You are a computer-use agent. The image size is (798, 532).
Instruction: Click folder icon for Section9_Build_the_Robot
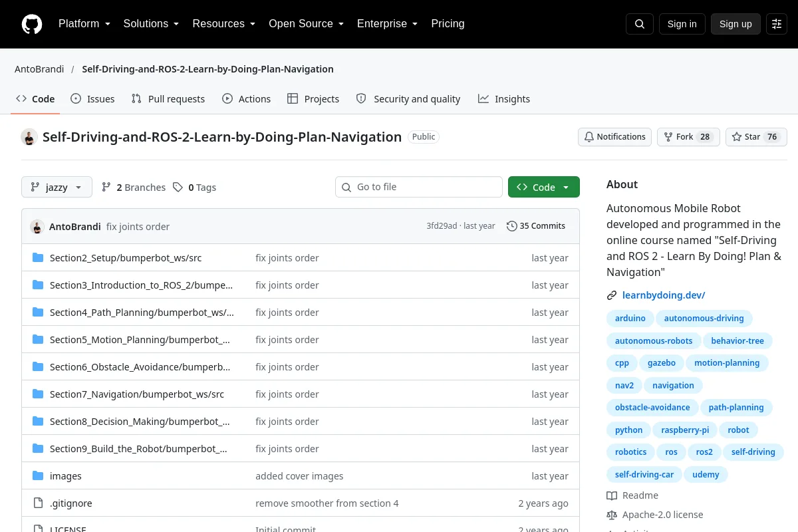[38, 448]
